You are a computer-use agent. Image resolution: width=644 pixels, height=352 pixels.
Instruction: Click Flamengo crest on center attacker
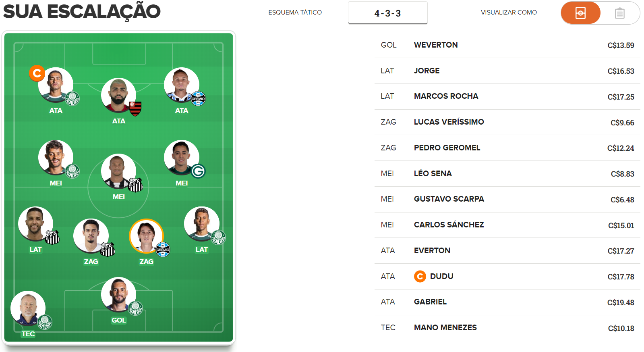pyautogui.click(x=135, y=108)
